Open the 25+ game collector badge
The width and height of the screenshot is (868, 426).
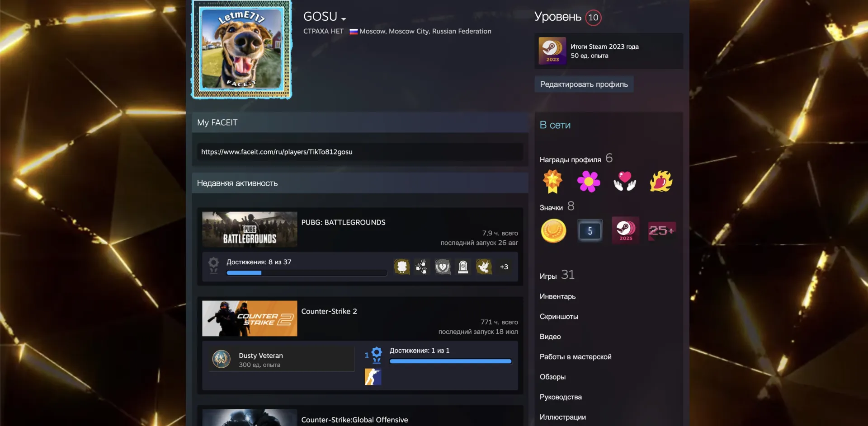[662, 231]
